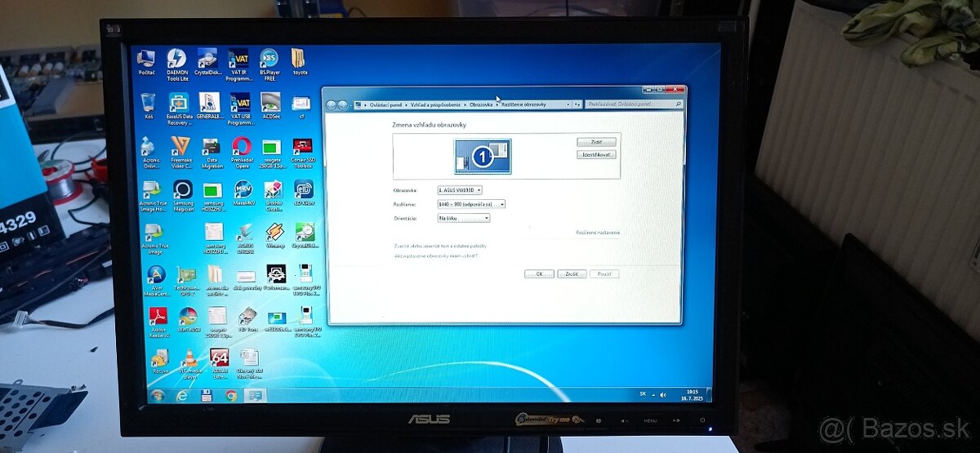Launch EaseUS Data Recovery shortcut
Viewport: 980px width, 453px height.
(x=178, y=109)
